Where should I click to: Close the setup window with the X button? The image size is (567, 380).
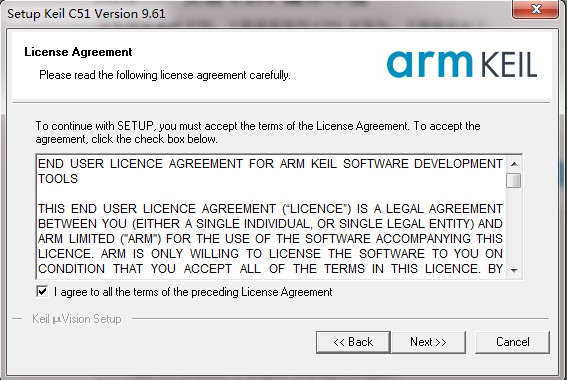pyautogui.click(x=536, y=9)
